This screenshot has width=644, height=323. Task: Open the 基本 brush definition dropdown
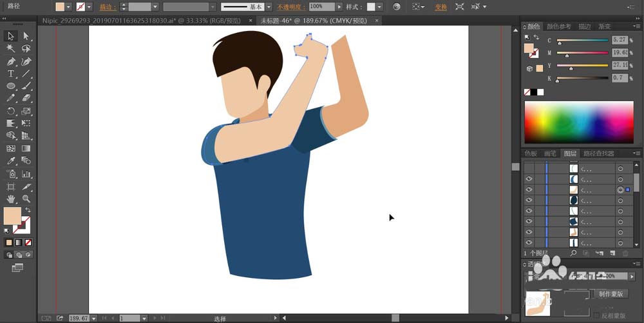[x=269, y=6]
